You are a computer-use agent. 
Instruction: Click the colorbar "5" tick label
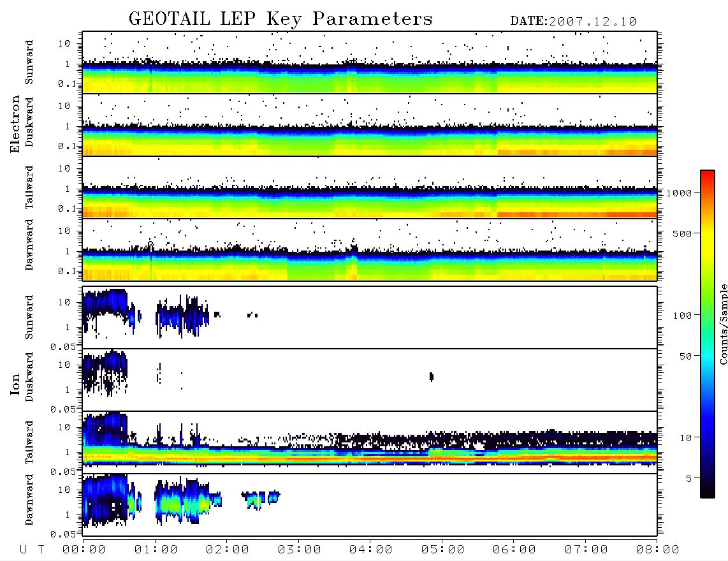689,478
